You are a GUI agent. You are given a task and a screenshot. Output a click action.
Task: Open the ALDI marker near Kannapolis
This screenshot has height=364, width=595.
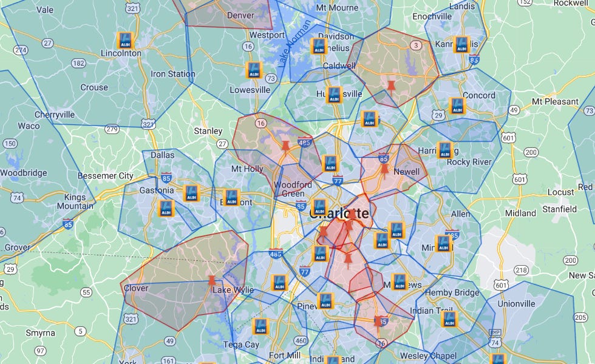462,45
